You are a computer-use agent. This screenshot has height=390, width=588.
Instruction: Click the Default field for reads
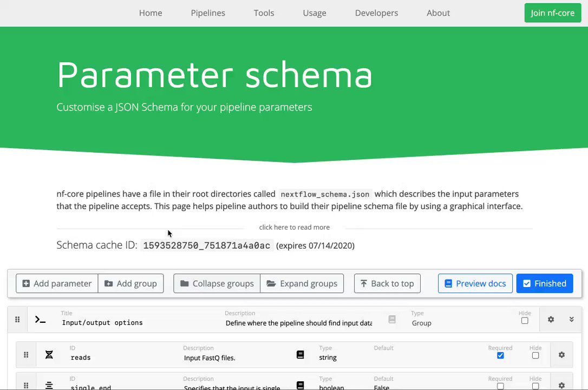tap(428, 357)
